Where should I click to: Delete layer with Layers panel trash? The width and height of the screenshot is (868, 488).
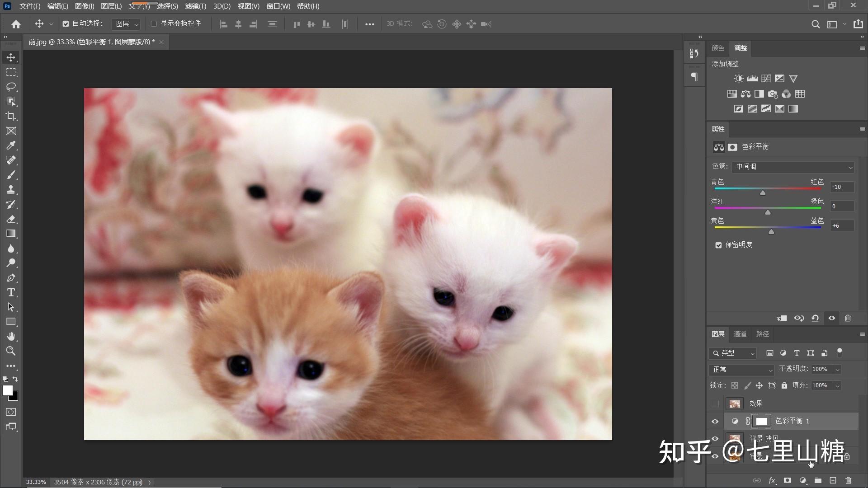849,480
